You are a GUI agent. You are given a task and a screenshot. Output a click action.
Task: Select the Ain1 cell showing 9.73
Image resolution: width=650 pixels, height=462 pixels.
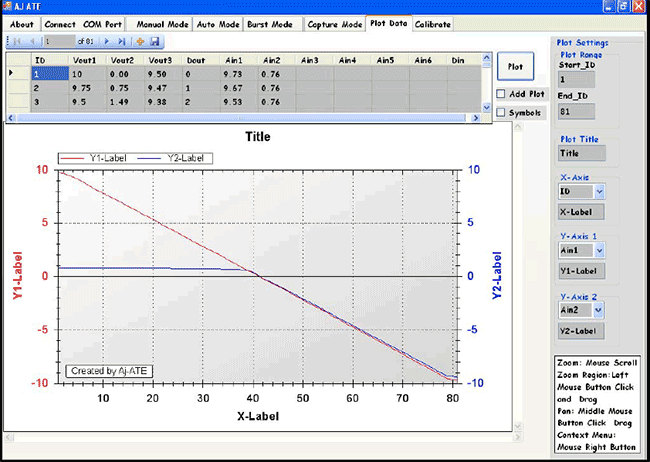[239, 74]
